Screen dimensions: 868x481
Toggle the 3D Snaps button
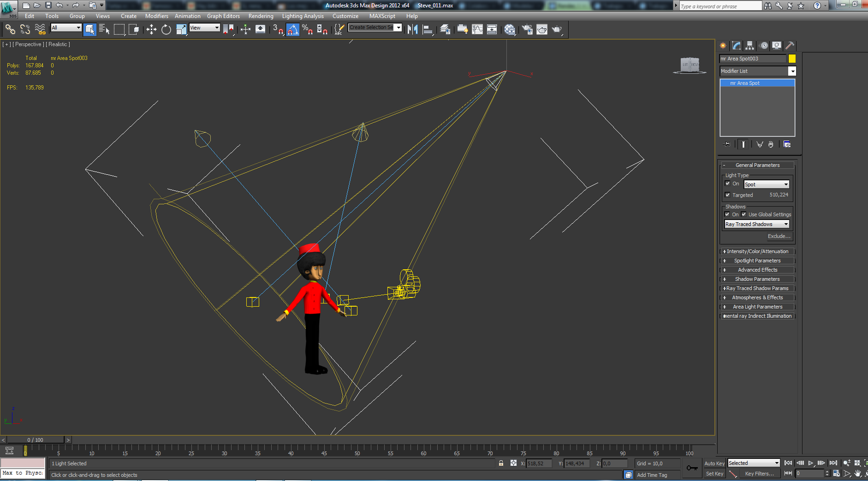click(x=278, y=30)
